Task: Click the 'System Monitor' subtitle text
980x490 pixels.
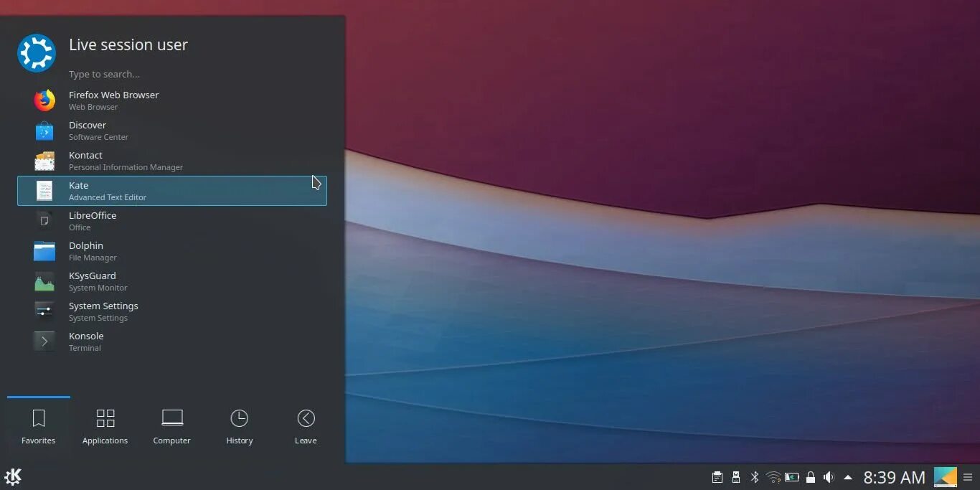Action: click(98, 288)
